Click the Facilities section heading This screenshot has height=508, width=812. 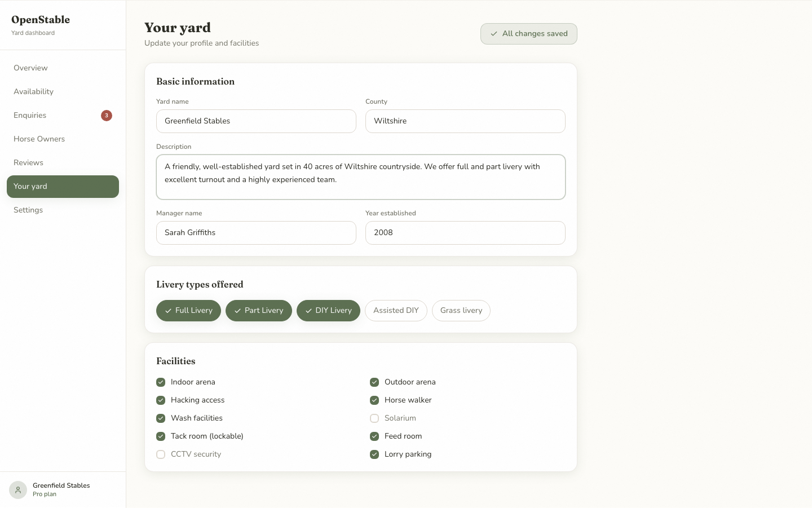[176, 361]
